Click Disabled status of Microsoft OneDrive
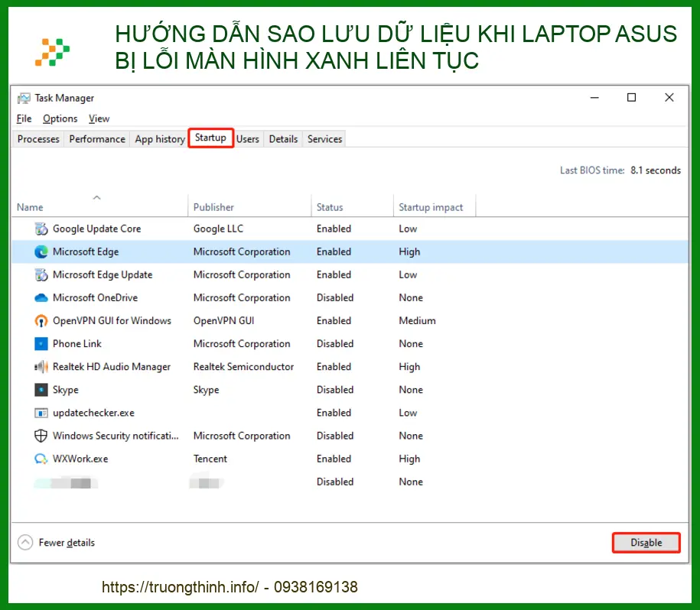The image size is (700, 610). 335,298
